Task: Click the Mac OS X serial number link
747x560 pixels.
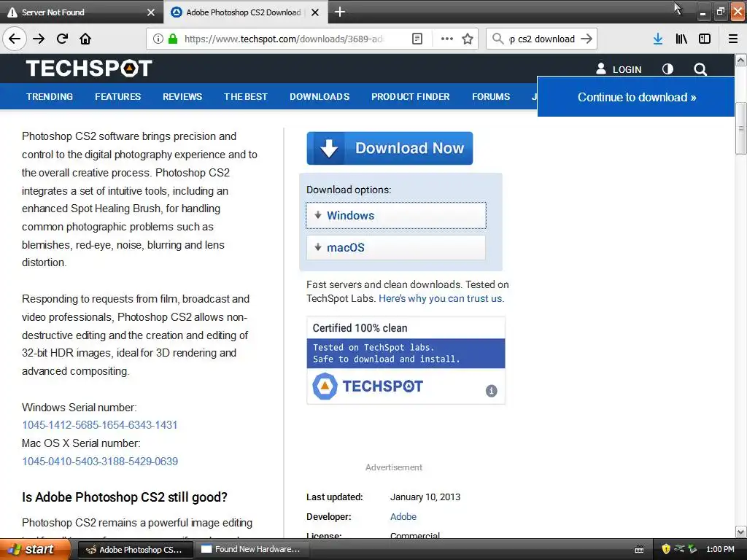Action: tap(100, 462)
